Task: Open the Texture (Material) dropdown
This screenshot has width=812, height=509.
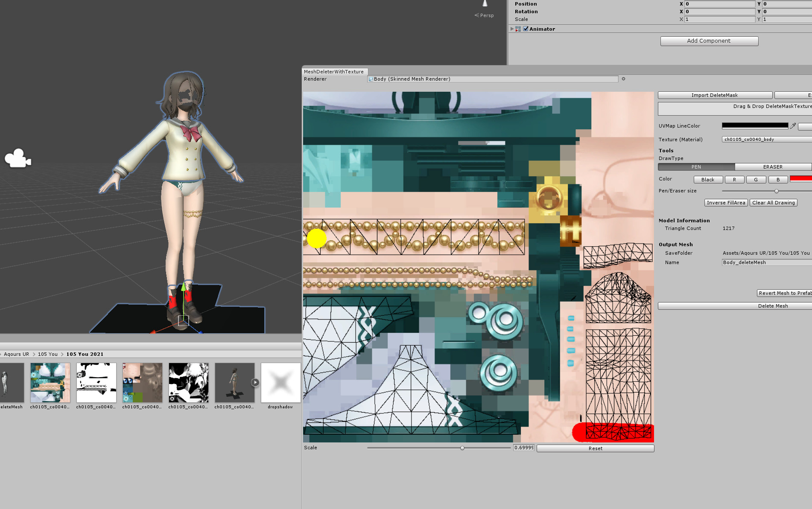Action: coord(767,140)
